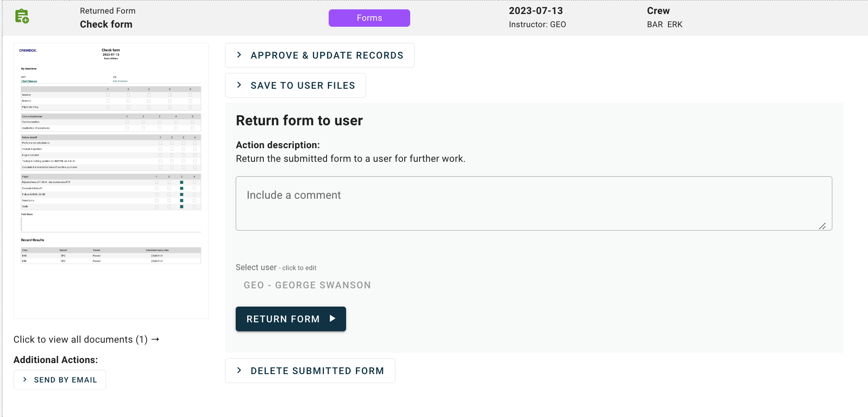The image size is (868, 417).
Task: Click the Approve & Update Records chevron
Action: 239,55
